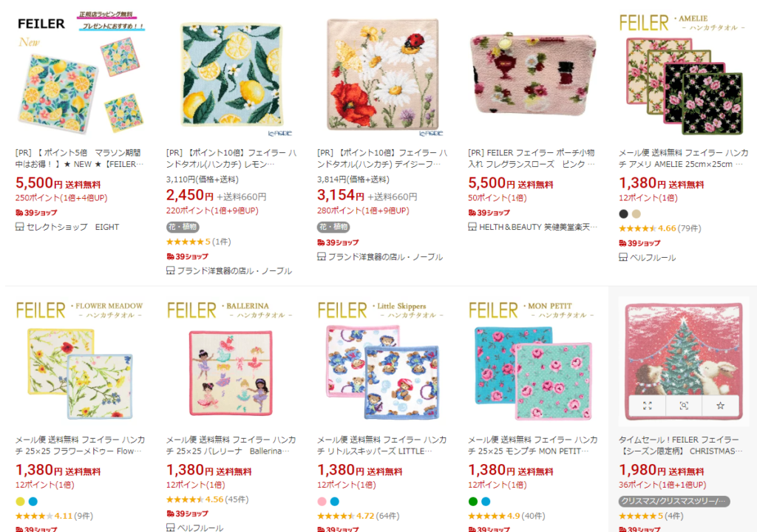The height and width of the screenshot is (532, 757).
Task: Click the star favorite icon on Christmas towel
Action: (x=720, y=405)
